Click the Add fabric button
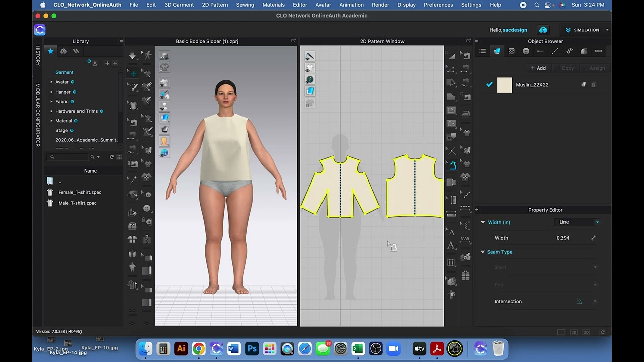Image resolution: width=644 pixels, height=362 pixels. 538,68
